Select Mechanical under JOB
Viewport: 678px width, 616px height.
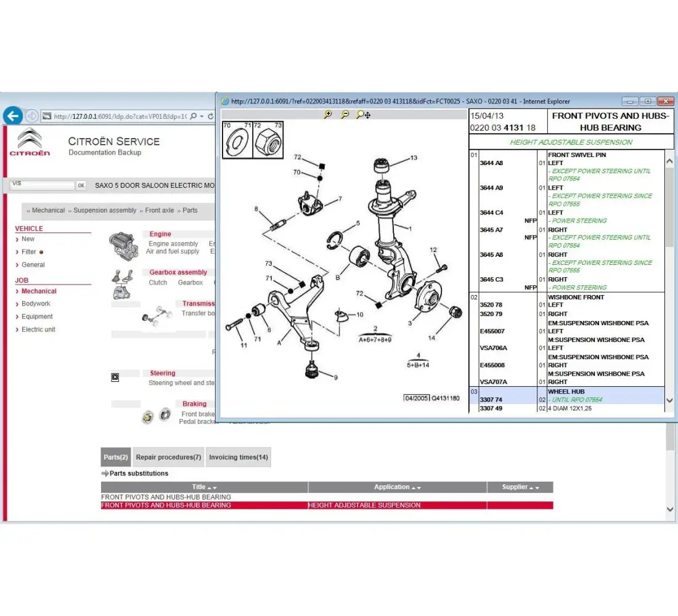(39, 291)
